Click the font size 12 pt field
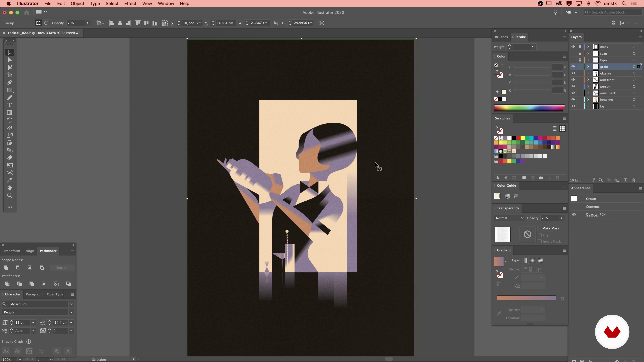 (22, 322)
